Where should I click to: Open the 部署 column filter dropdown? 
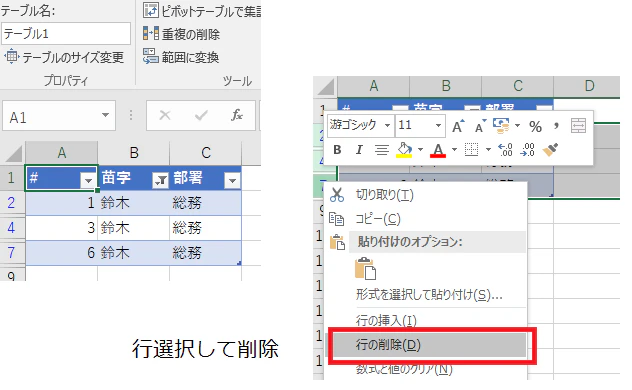(x=232, y=180)
